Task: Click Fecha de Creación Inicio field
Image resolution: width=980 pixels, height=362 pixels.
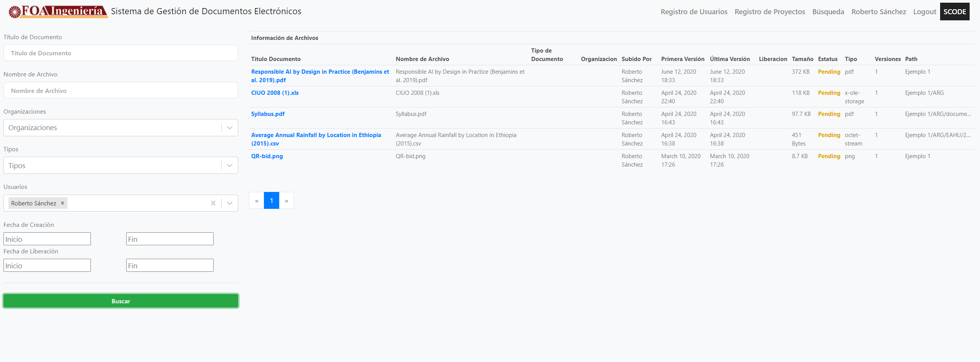Action: tap(47, 239)
